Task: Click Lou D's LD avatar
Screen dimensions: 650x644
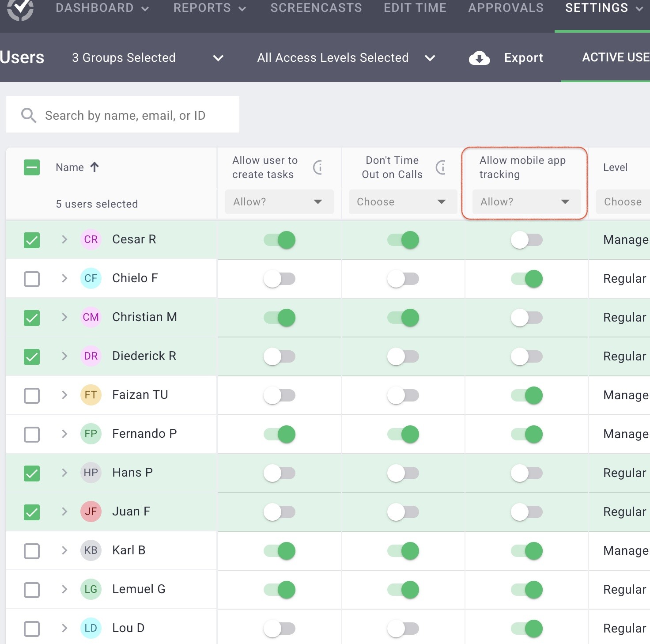Action: click(91, 628)
